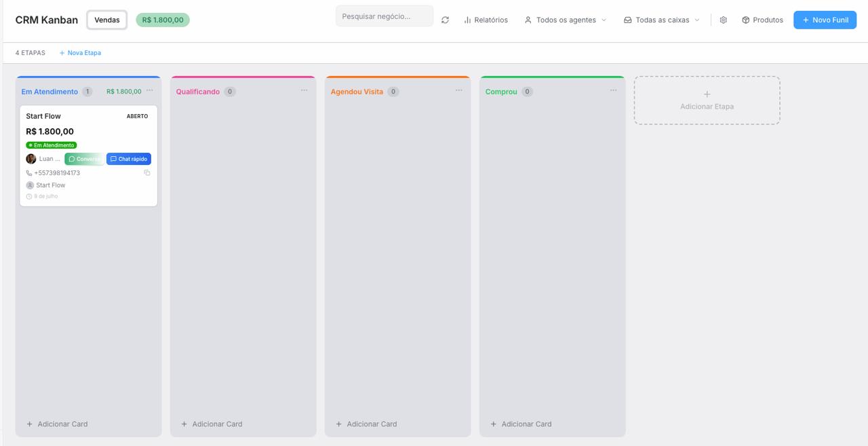Click the Qualificando column title
Viewport: 868px width, 446px height.
(x=198, y=92)
